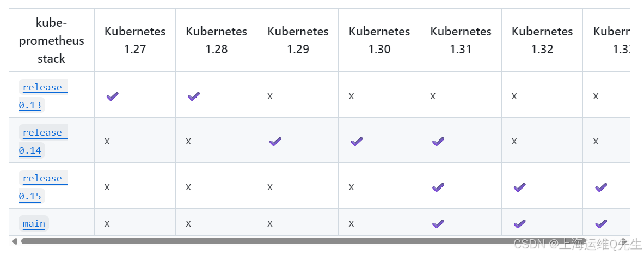Image resolution: width=644 pixels, height=255 pixels.
Task: Open the main branch link
Action: click(x=34, y=224)
